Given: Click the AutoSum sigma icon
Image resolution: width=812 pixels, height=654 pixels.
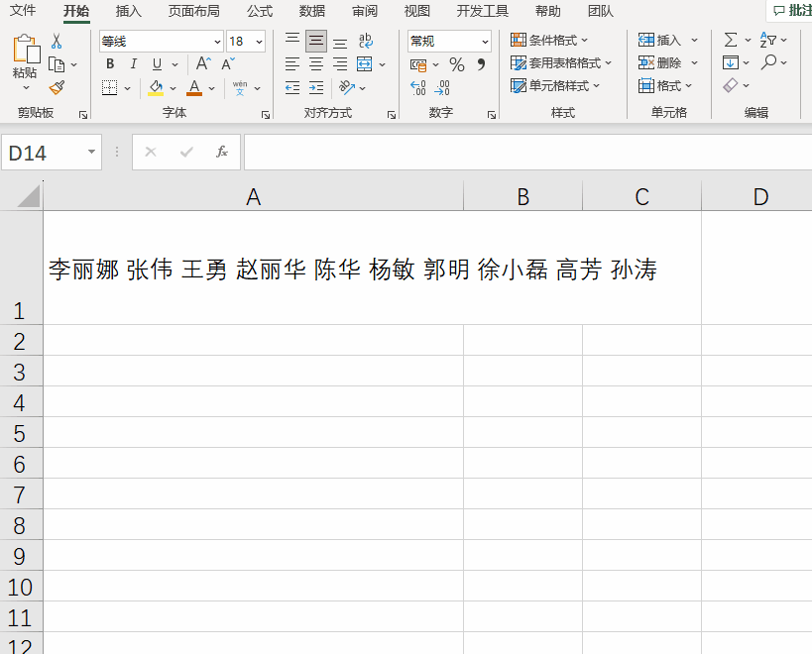Looking at the screenshot, I should click(x=730, y=40).
